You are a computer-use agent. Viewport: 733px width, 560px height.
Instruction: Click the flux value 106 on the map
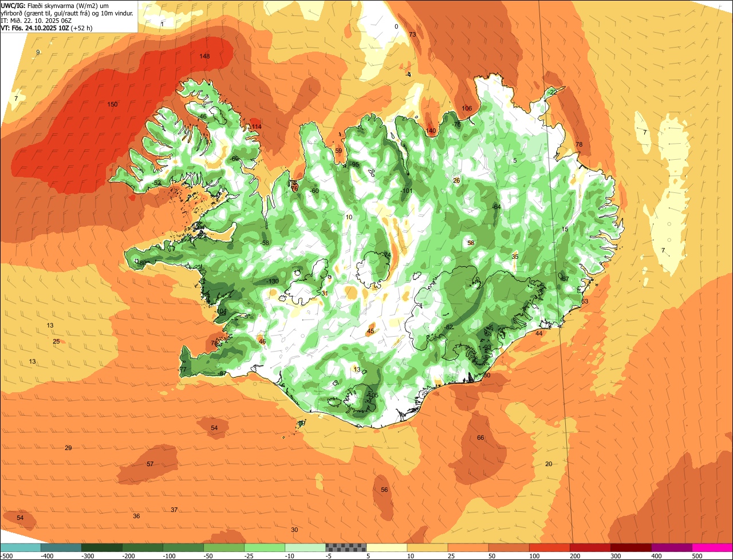[467, 108]
